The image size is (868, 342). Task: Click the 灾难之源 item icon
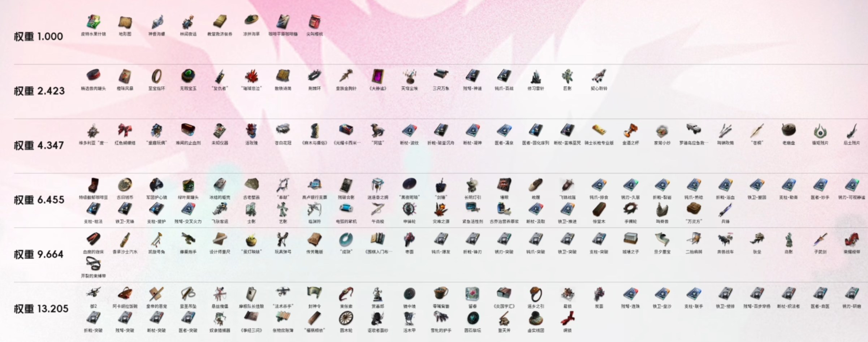tap(441, 209)
